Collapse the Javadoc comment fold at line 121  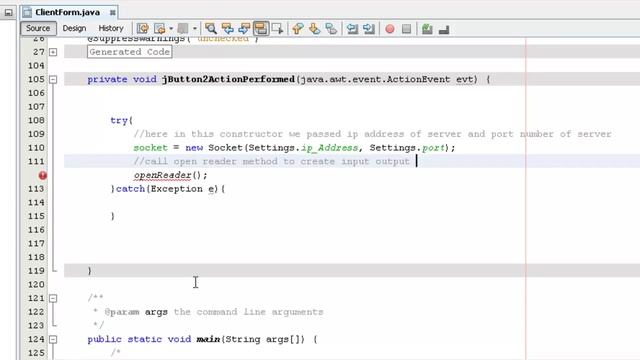pos(53,298)
